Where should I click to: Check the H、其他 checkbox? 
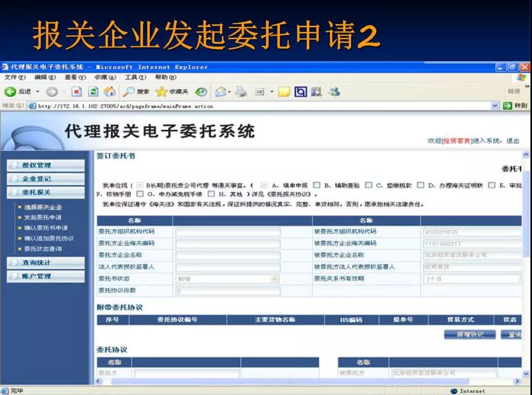[x=211, y=194]
